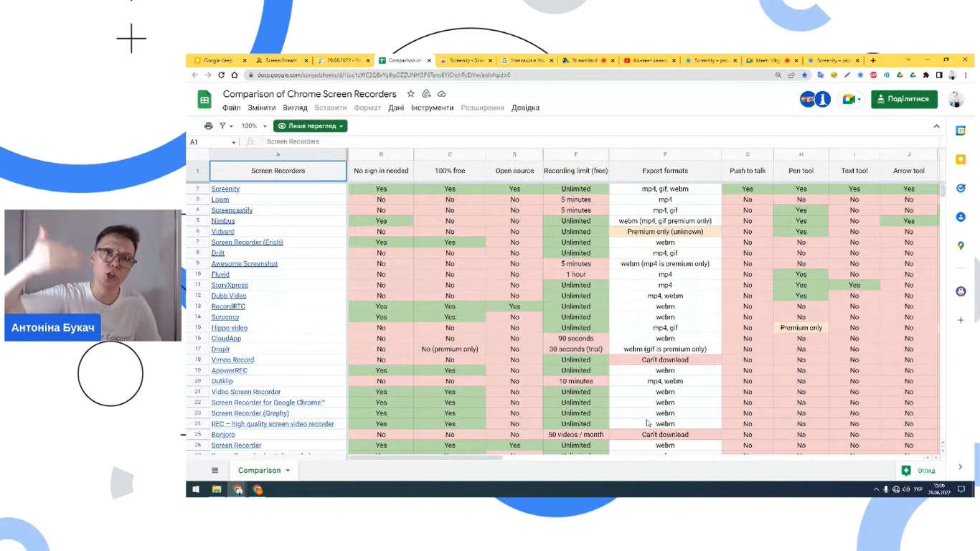Collapse the toolbar with the up chevron
This screenshot has width=980, height=551.
click(936, 126)
